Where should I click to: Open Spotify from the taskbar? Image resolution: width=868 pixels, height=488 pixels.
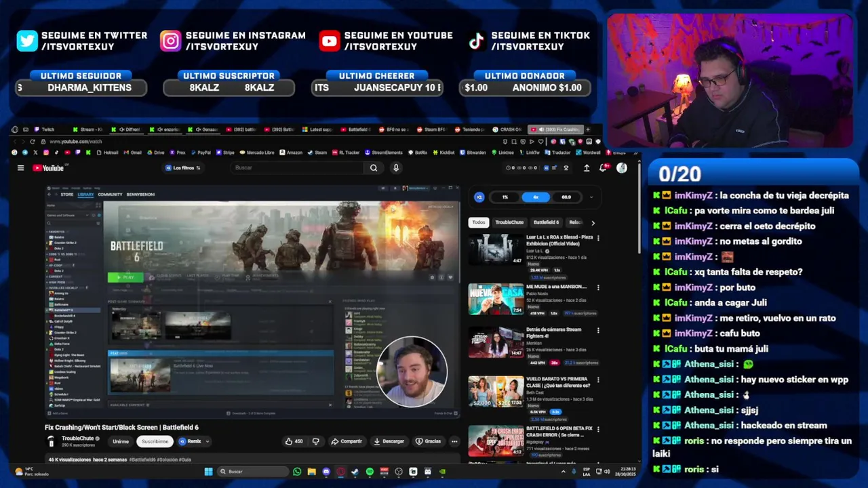click(x=370, y=472)
